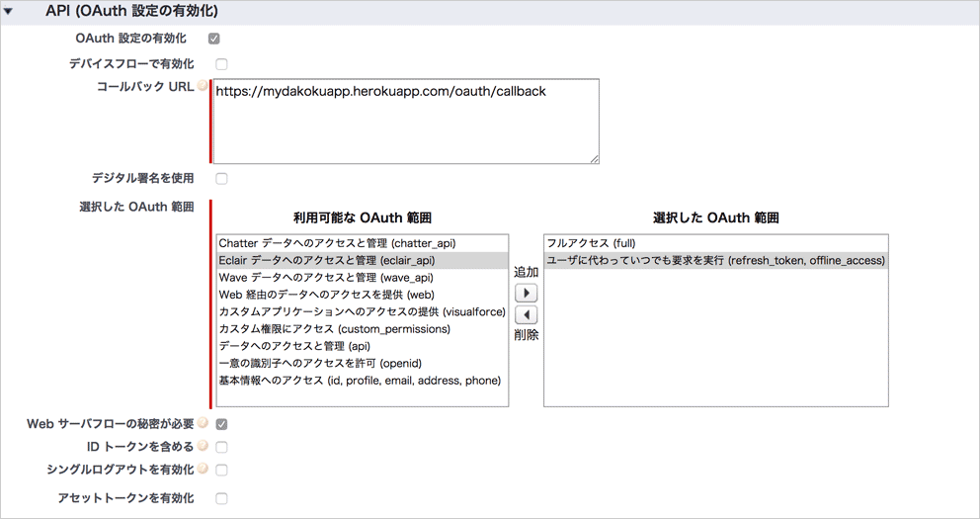Select カスタム権限にアクセス (custom_permissions) scope
This screenshot has height=519, width=980.
(x=334, y=329)
